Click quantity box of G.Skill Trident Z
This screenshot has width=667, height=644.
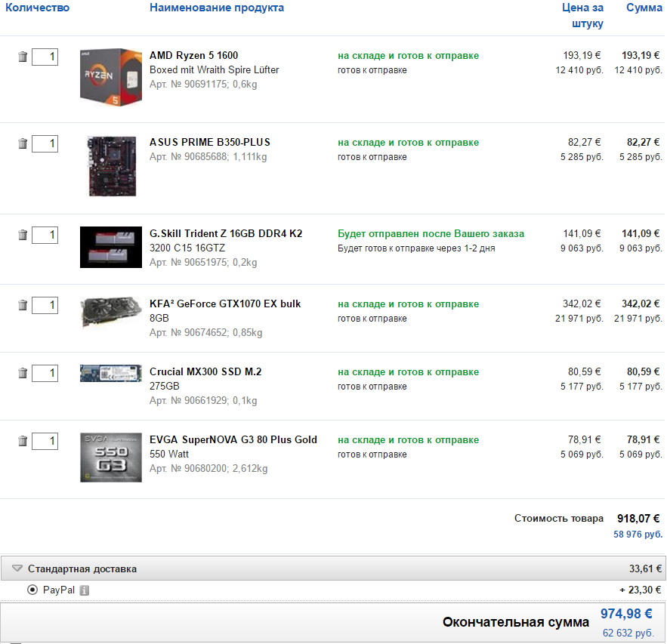point(45,235)
